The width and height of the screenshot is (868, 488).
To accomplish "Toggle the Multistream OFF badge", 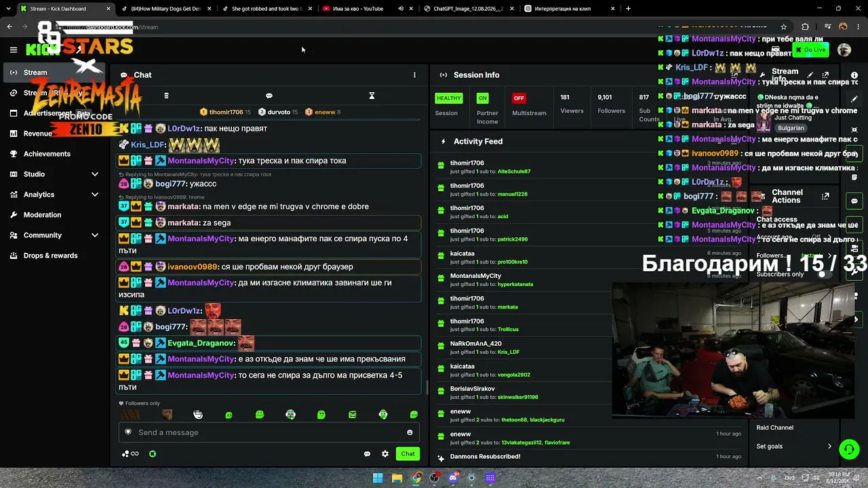I will pos(519,98).
